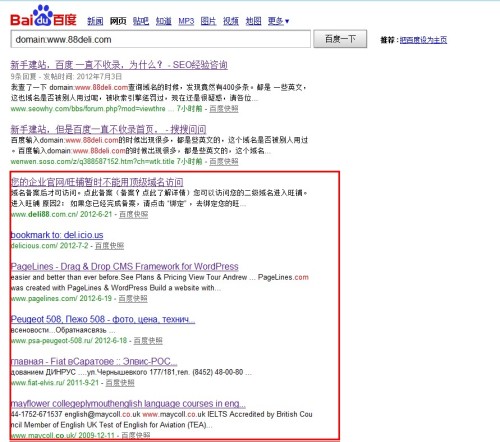Open the 视频 video tab

click(x=231, y=21)
